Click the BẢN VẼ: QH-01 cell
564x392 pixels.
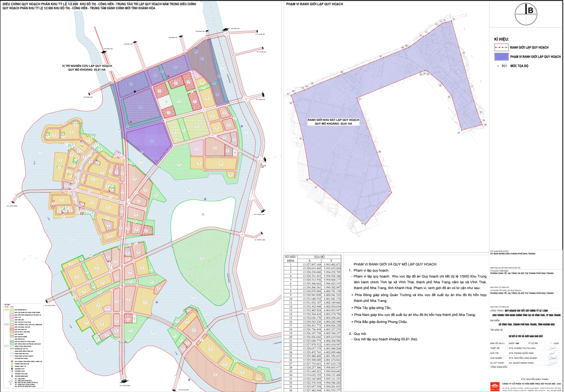497,343
